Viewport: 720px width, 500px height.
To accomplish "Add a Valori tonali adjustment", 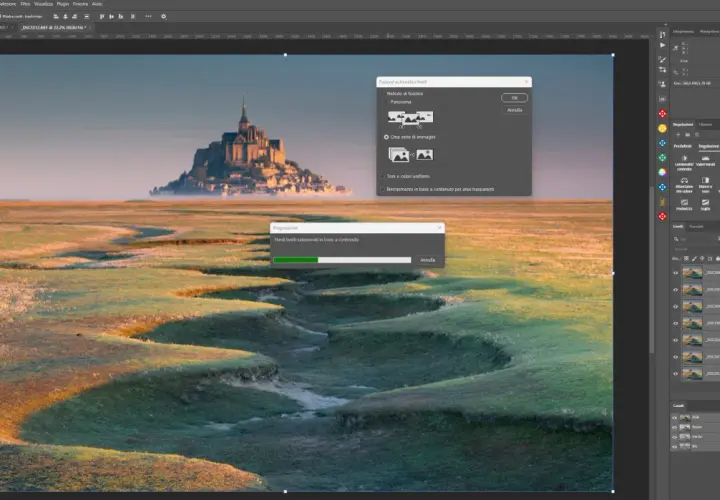I will click(x=705, y=161).
